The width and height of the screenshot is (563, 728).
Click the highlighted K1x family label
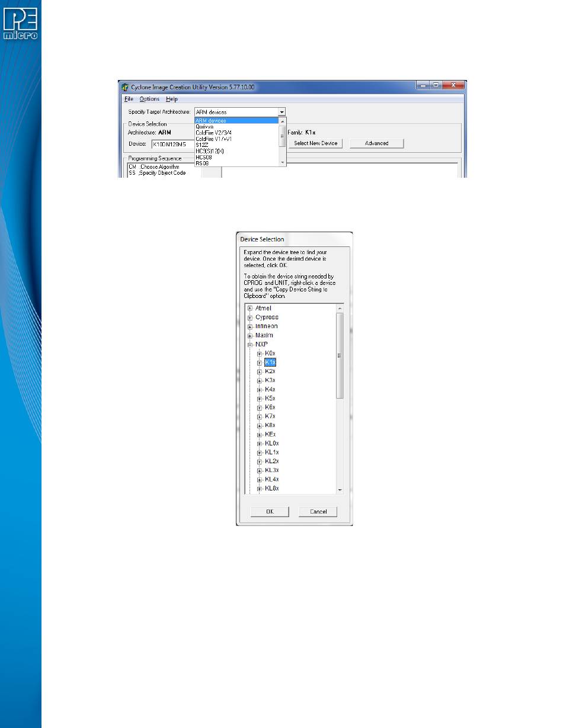point(270,362)
